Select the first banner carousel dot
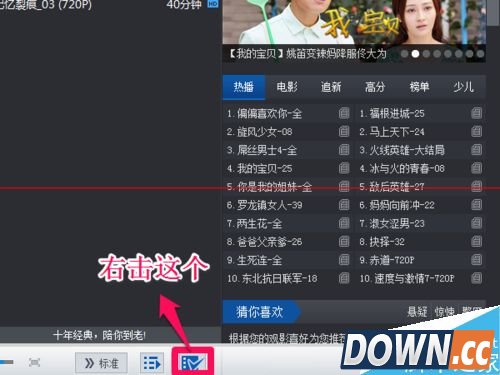 point(404,54)
